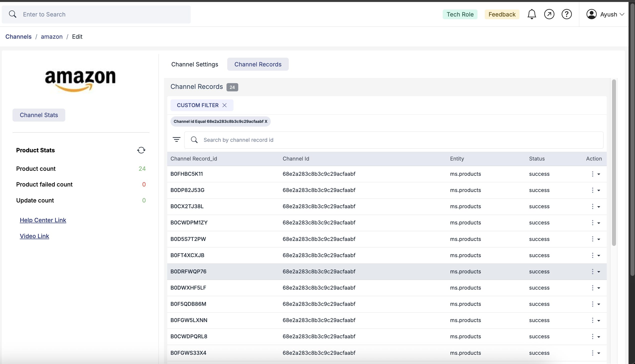Click the Channel Stats button
Image resolution: width=635 pixels, height=364 pixels.
click(39, 115)
